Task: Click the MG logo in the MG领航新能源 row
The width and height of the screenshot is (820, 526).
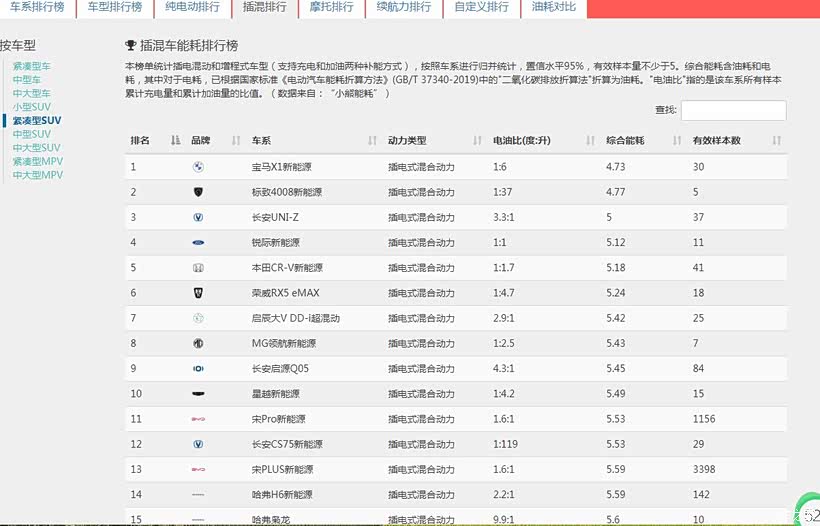Action: (x=198, y=344)
